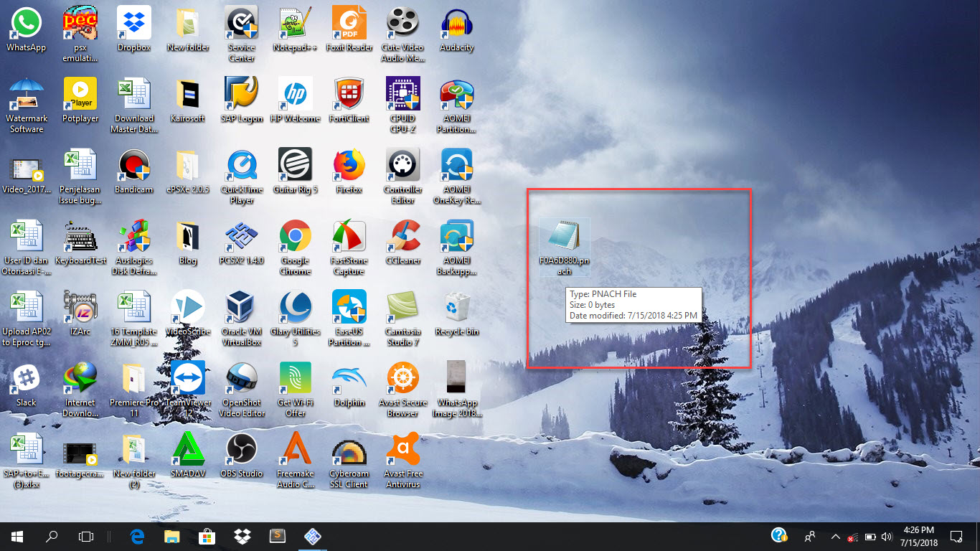
Task: Click the OBS Studio desktop icon
Action: (242, 449)
